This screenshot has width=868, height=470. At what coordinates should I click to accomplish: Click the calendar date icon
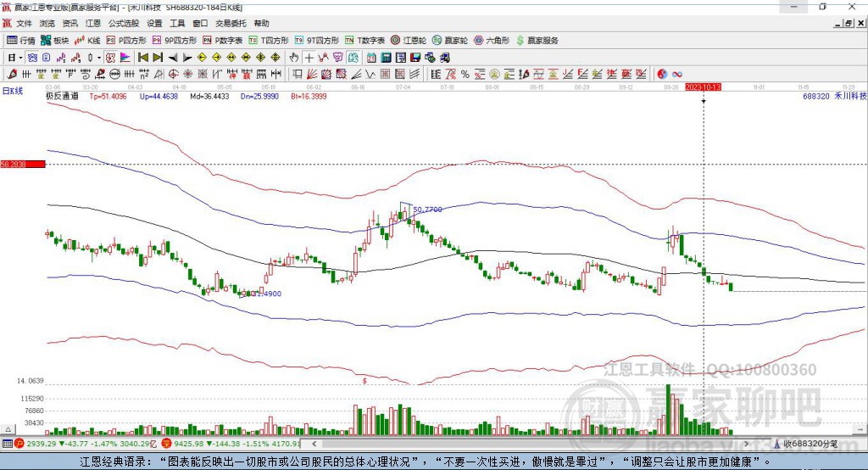371,58
